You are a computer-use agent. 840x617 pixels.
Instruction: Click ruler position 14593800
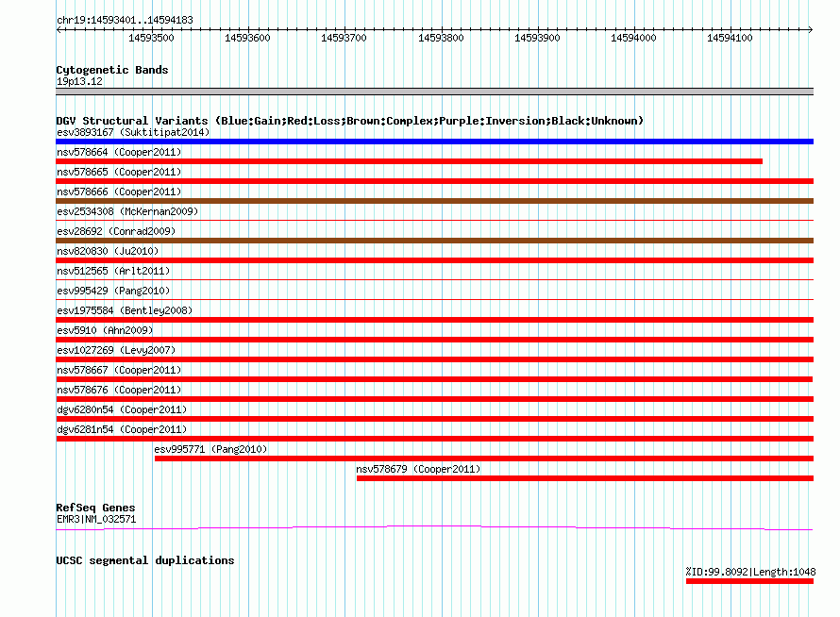pos(441,38)
